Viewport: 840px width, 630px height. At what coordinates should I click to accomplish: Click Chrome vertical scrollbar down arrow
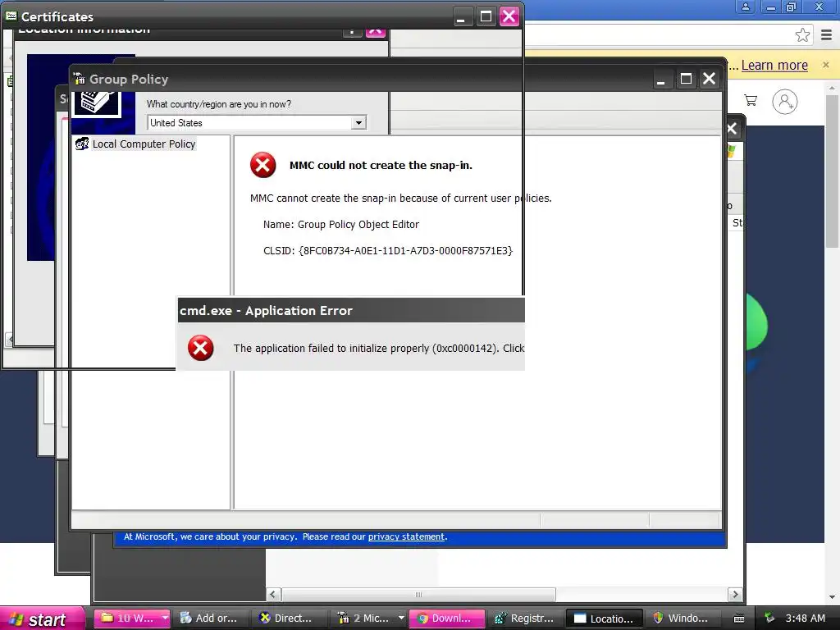tap(832, 597)
